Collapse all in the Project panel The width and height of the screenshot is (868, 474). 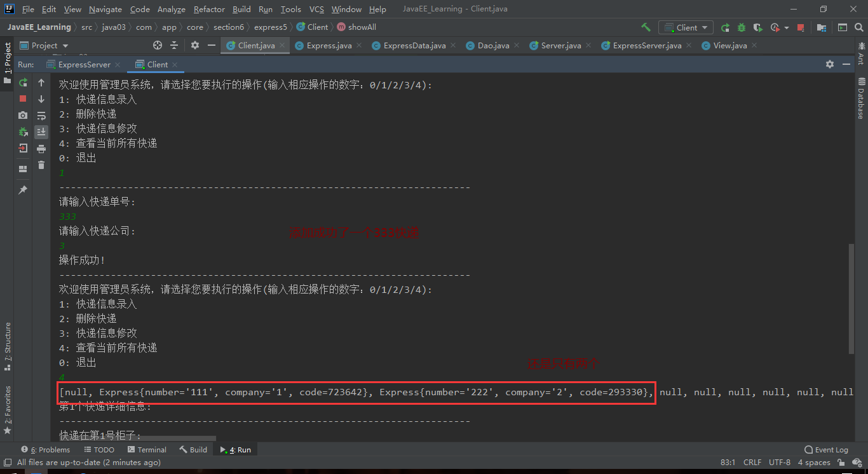pyautogui.click(x=173, y=45)
